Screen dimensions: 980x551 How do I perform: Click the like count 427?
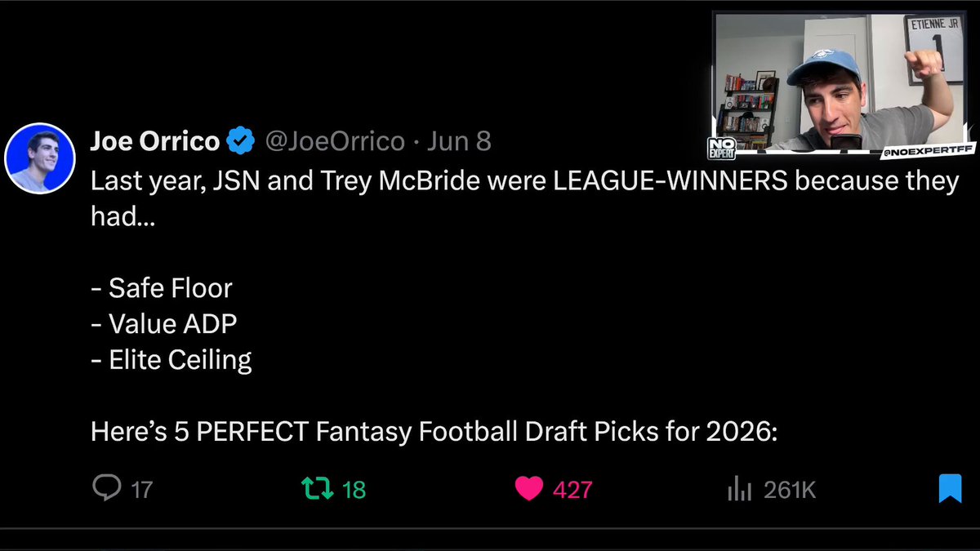572,490
